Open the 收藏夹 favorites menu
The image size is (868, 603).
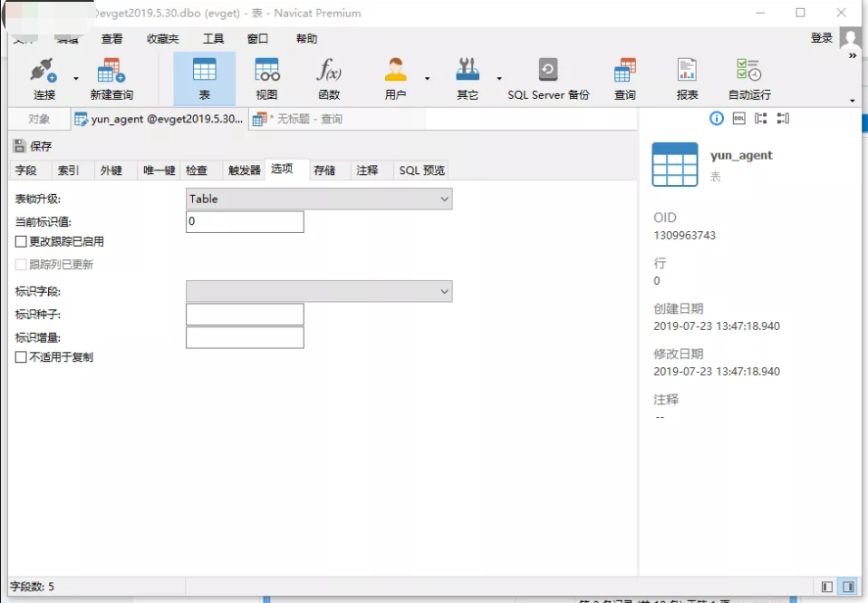(x=163, y=39)
